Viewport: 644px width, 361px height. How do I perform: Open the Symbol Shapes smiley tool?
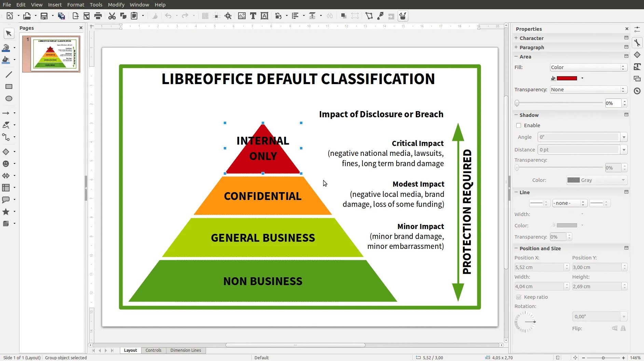coord(6,164)
